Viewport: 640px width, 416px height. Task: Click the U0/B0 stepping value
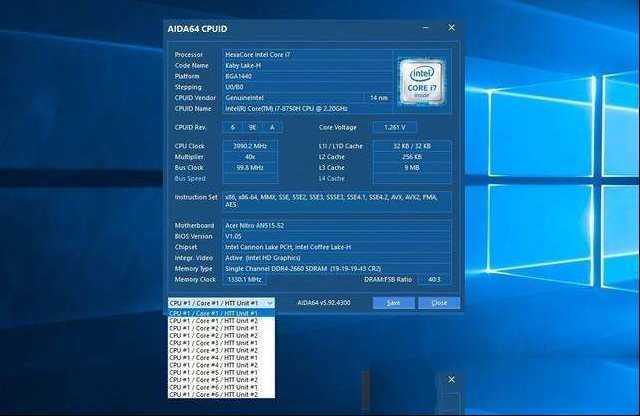[307, 87]
